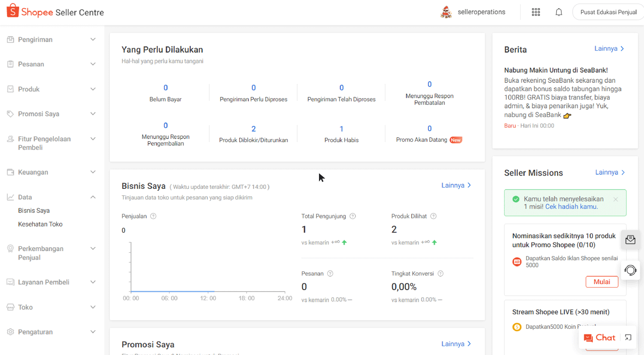The height and width of the screenshot is (355, 644).
Task: Click the Mulai mission button
Action: (602, 282)
